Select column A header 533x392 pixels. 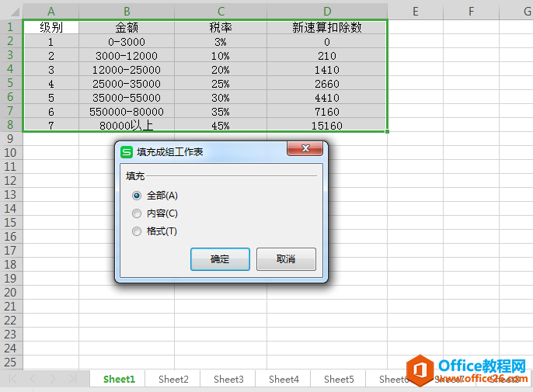(51, 12)
